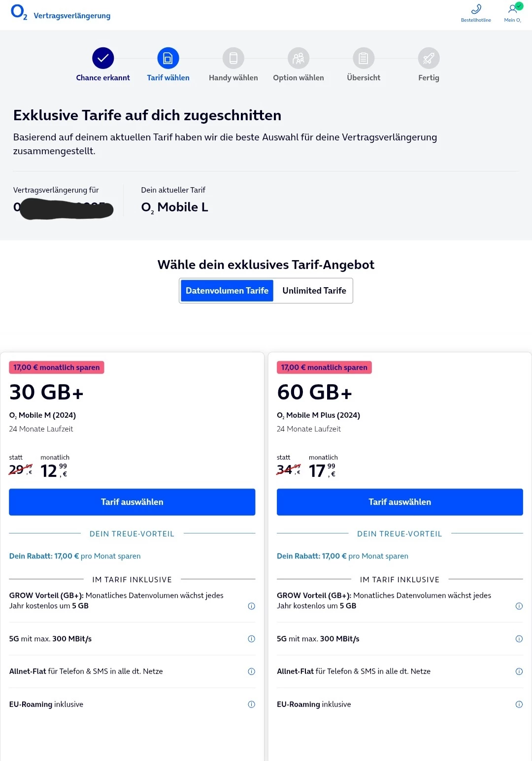Show EU-Roaming info for 30 GB+ tariff
Screen dimensions: 532x761
(251, 704)
